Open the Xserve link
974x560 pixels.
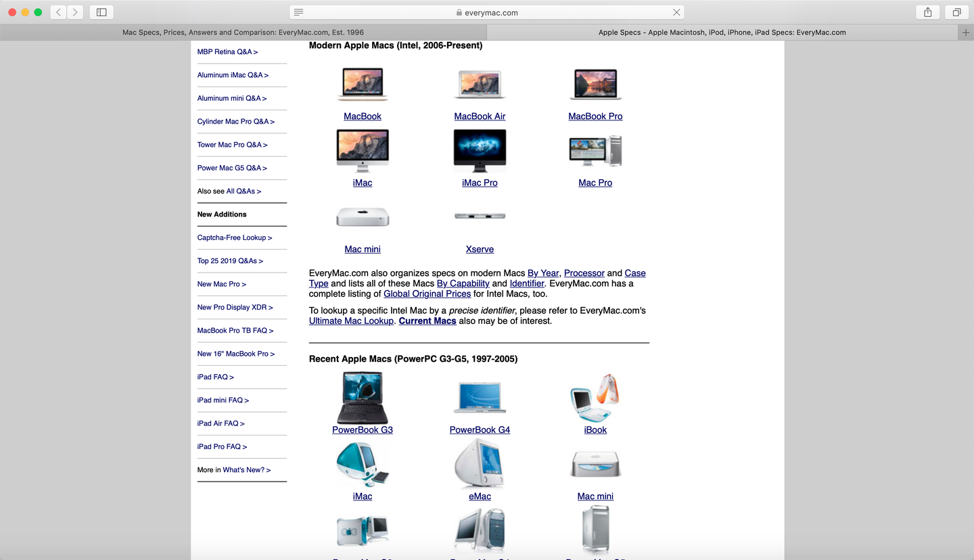pos(480,249)
